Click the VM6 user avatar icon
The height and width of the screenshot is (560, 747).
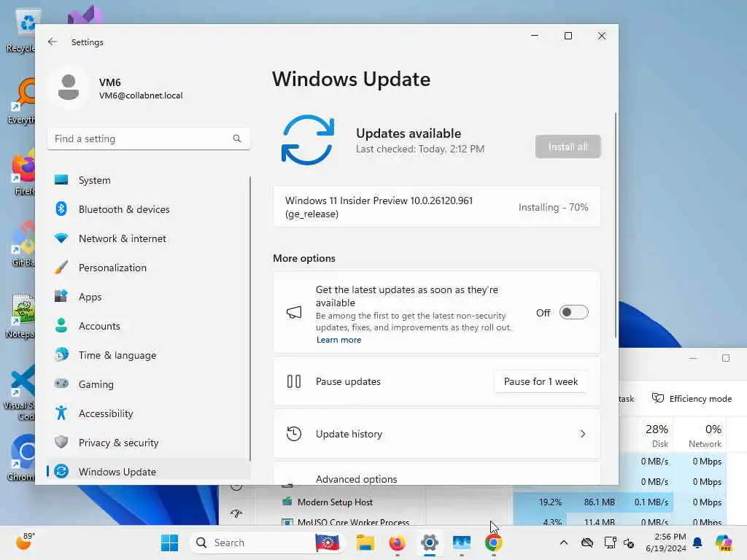pyautogui.click(x=69, y=87)
